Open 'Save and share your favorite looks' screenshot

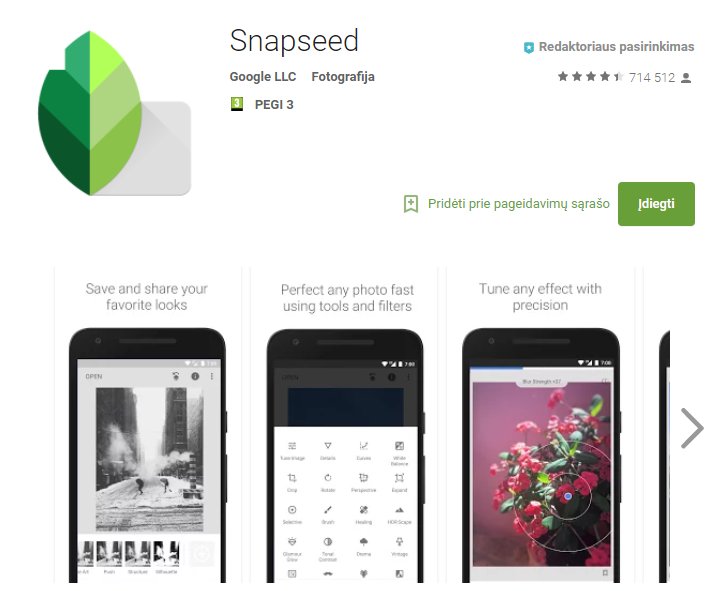(x=147, y=425)
